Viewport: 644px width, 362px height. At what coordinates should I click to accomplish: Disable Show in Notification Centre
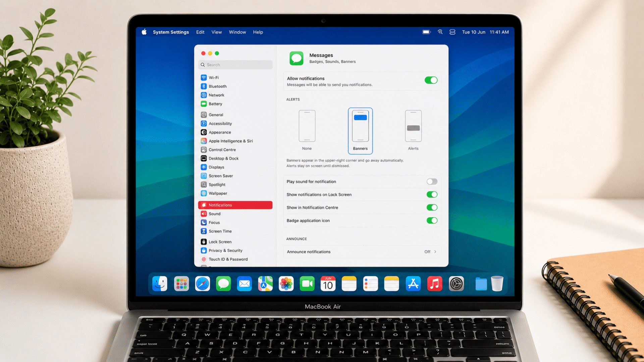point(432,207)
